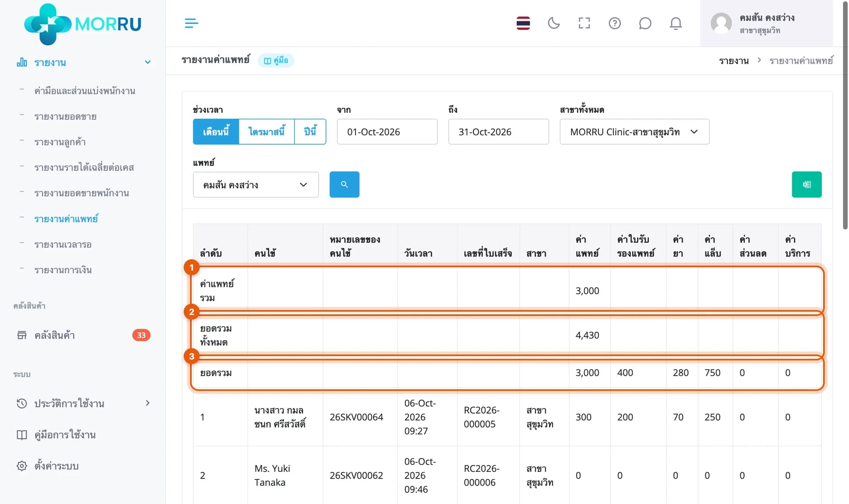Open the user profile avatar
This screenshot has height=504, width=849.
(x=721, y=23)
